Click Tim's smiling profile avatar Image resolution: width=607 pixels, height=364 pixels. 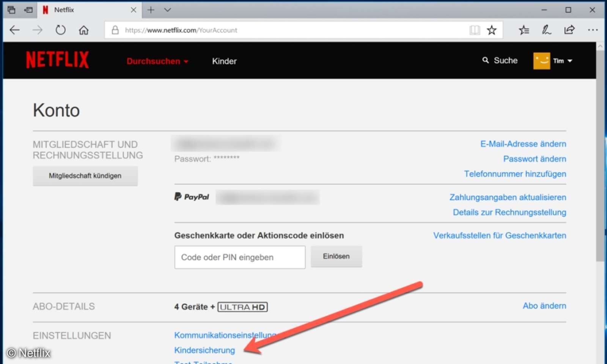tap(541, 60)
